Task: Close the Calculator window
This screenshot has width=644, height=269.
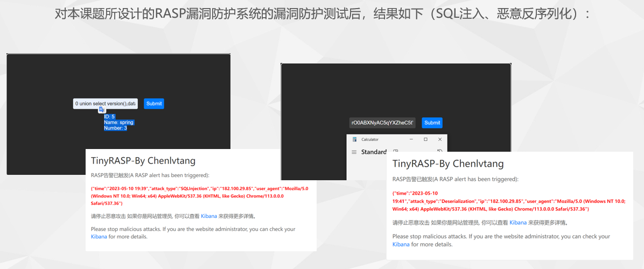Action: pos(440,139)
